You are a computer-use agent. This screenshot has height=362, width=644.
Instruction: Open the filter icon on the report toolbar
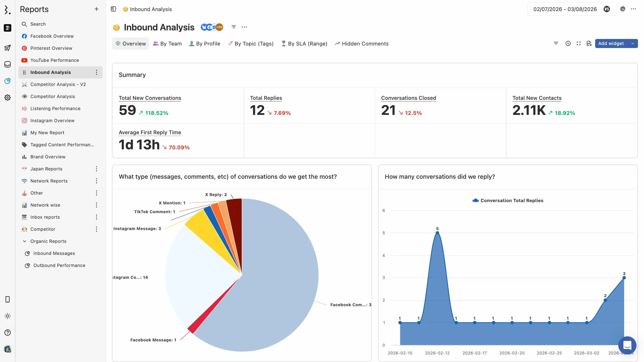(x=556, y=43)
